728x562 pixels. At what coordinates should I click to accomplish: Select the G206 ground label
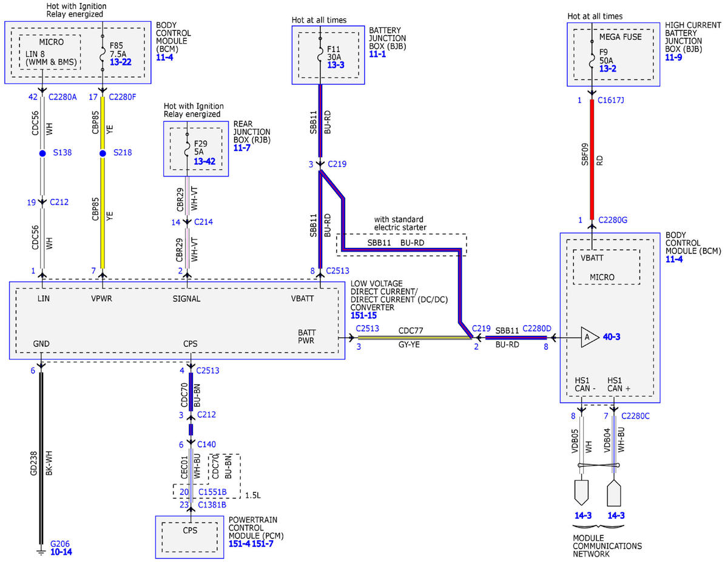point(61,544)
